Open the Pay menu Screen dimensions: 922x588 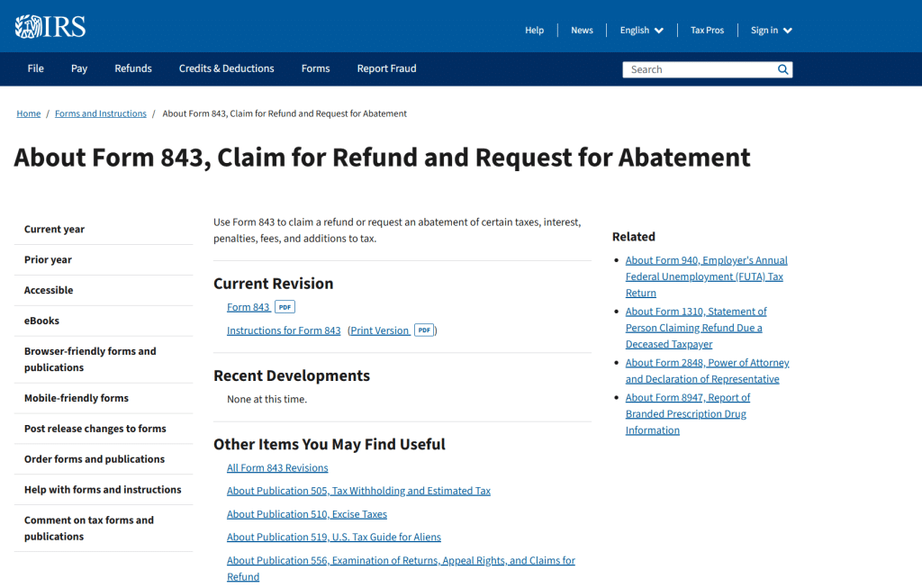pyautogui.click(x=79, y=68)
